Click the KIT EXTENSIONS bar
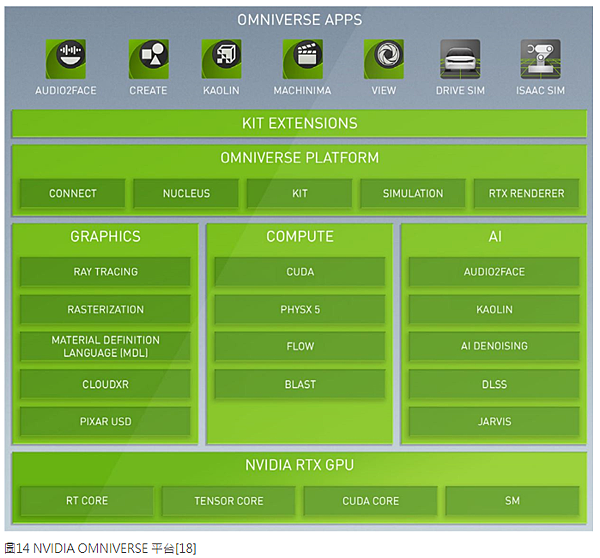 pyautogui.click(x=299, y=124)
